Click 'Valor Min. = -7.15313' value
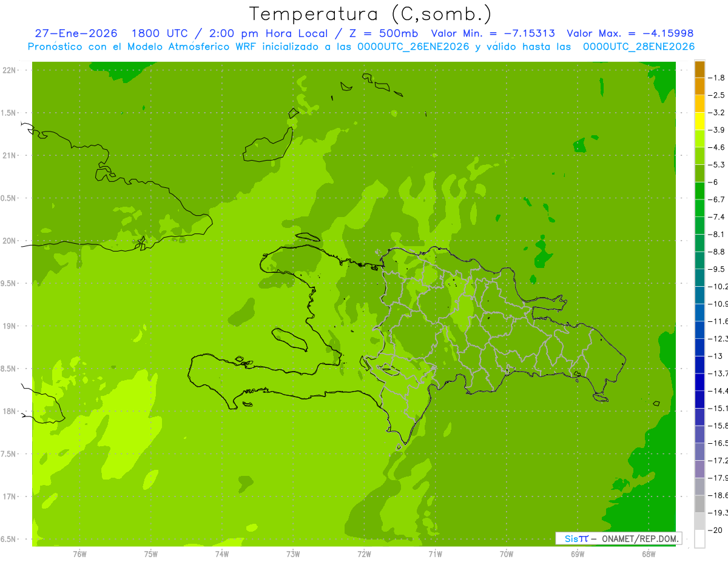Viewport: 728px width, 562px height. (x=493, y=33)
